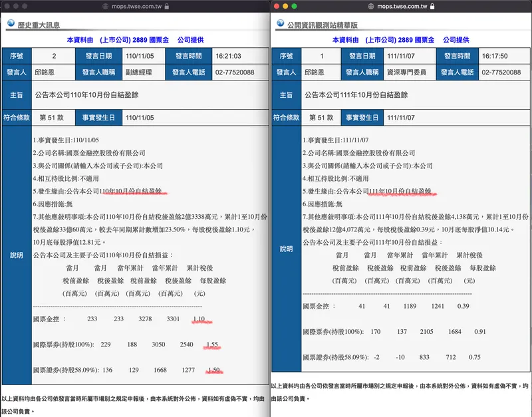This screenshot has width=532, height=417.
Task: Click the 序號 value 1 in right window
Action: (x=322, y=56)
